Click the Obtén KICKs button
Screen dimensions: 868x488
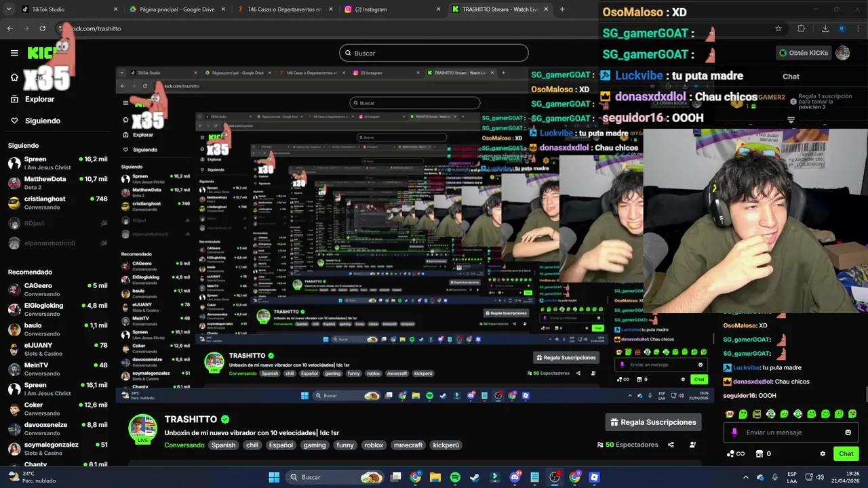pos(804,53)
